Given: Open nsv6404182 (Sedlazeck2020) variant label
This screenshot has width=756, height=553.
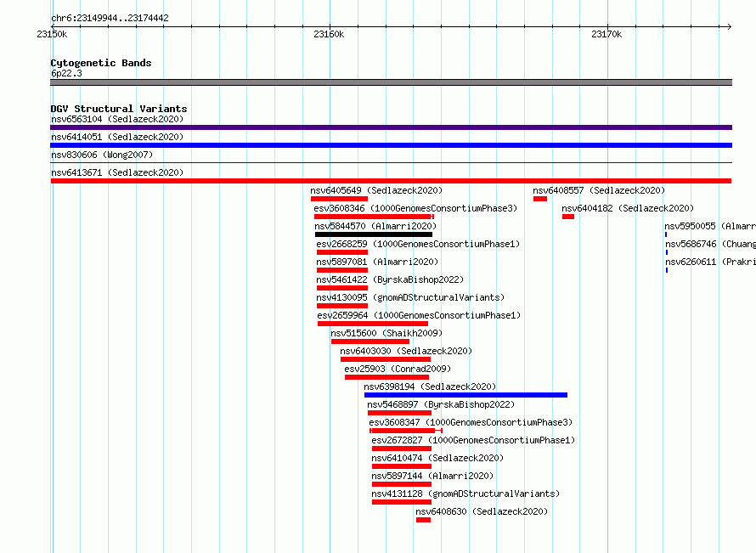Looking at the screenshot, I should click(x=628, y=208).
